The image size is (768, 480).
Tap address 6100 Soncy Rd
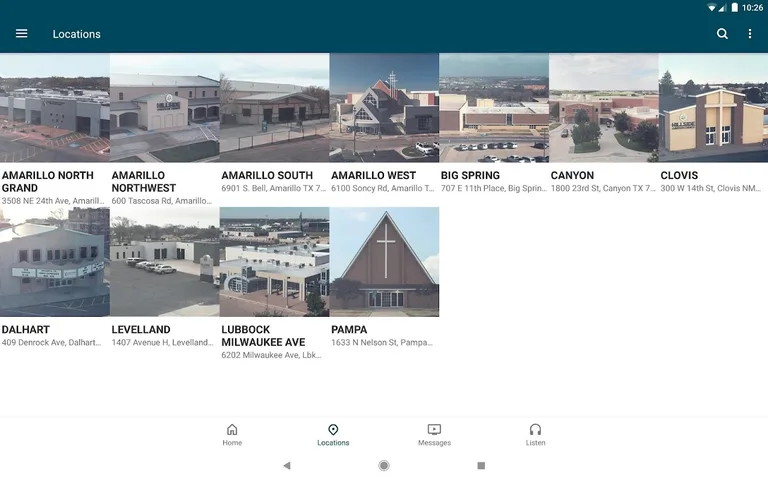(x=383, y=188)
